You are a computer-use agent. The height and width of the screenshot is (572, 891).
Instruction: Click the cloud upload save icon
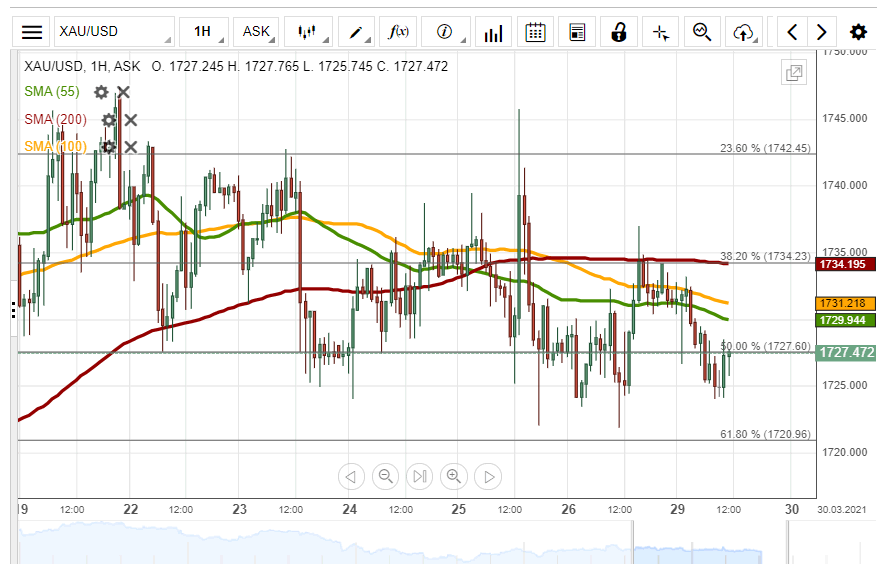coord(742,32)
